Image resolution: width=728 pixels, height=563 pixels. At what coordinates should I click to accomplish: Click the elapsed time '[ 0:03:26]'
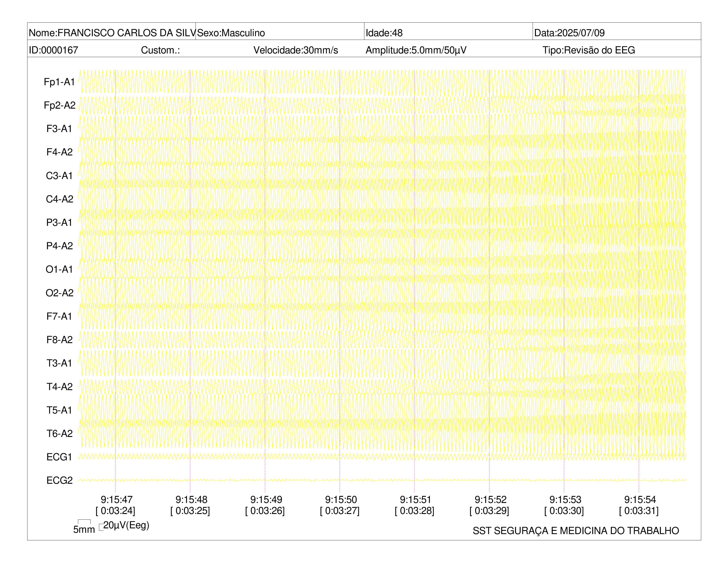(x=265, y=511)
